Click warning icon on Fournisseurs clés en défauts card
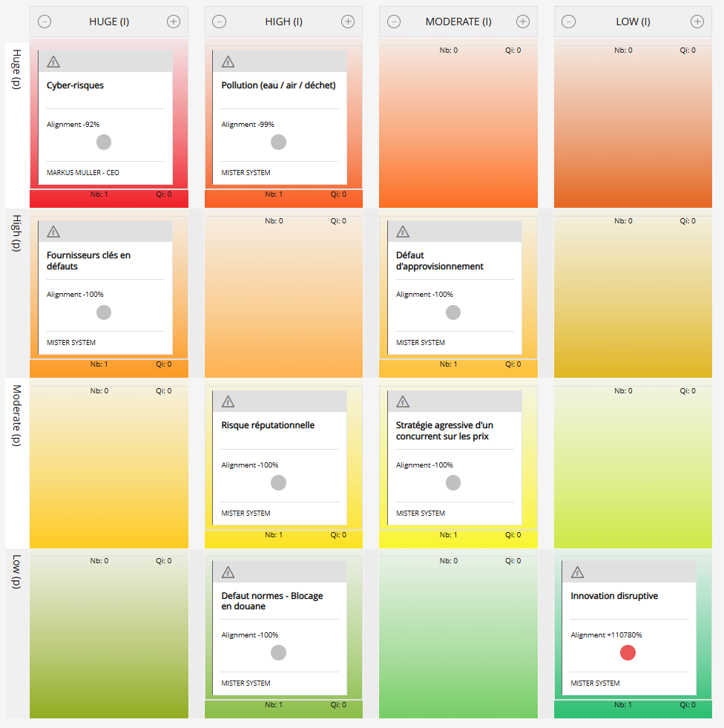724x728 pixels. pos(53,232)
